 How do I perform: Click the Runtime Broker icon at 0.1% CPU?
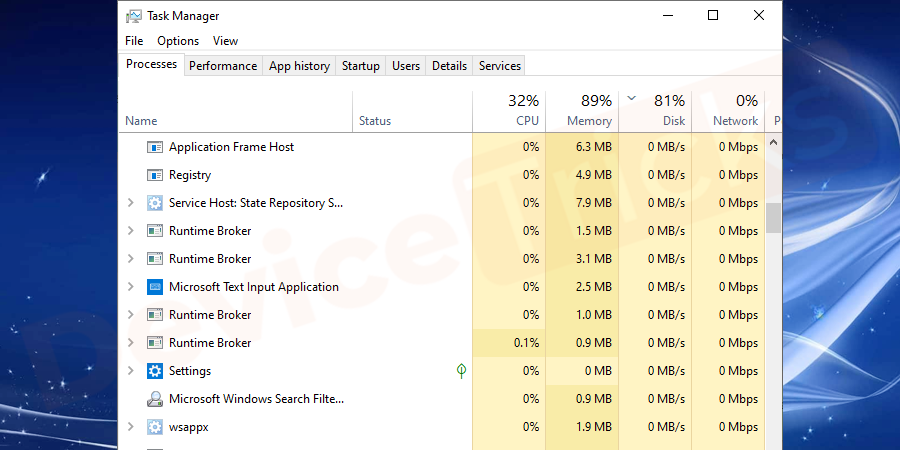point(155,343)
